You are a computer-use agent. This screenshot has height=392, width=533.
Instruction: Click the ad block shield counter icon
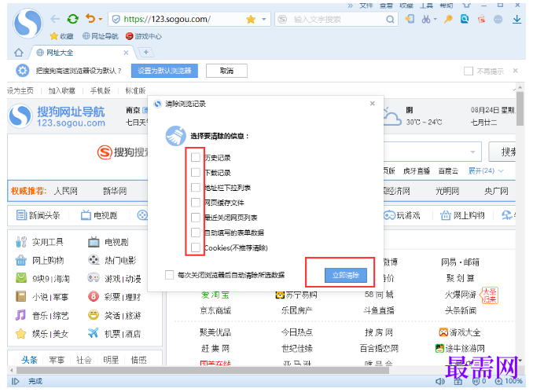pyautogui.click(x=480, y=382)
